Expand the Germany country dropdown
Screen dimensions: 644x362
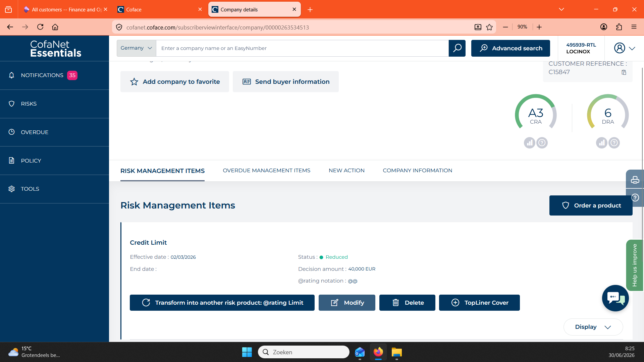[137, 48]
